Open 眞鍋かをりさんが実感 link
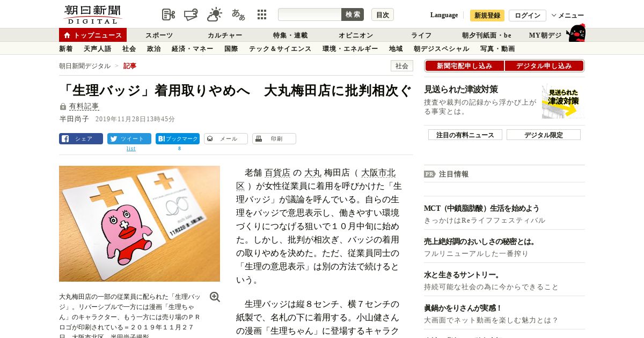The height and width of the screenshot is (338, 644). point(463,308)
